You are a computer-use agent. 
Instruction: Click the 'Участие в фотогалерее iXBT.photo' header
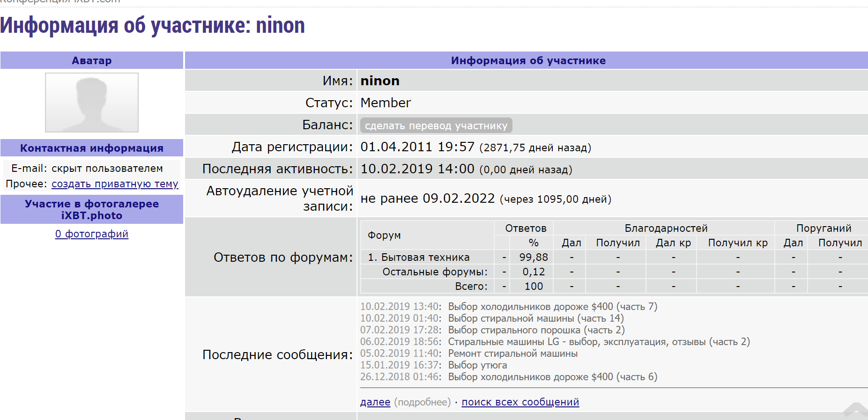coord(92,210)
